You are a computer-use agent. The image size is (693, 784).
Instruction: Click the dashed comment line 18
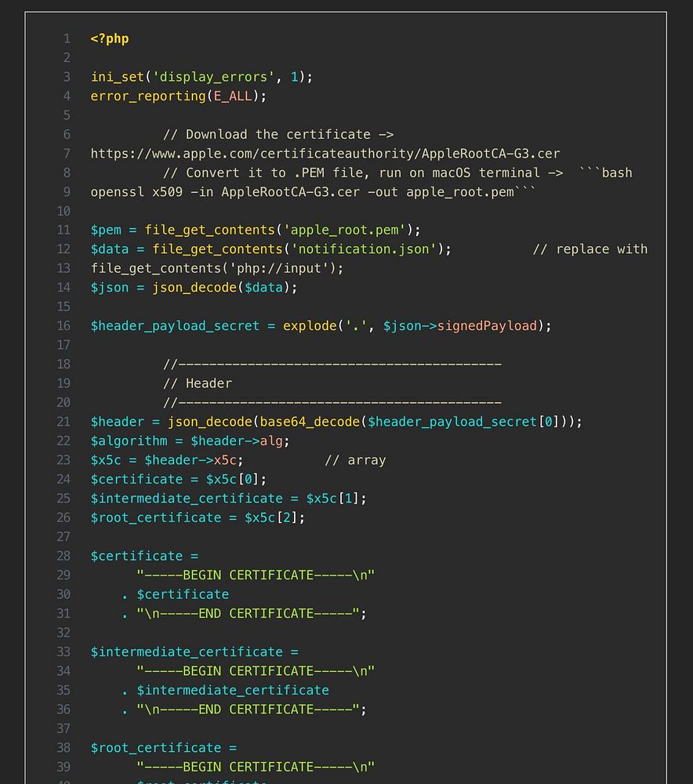[x=332, y=365]
